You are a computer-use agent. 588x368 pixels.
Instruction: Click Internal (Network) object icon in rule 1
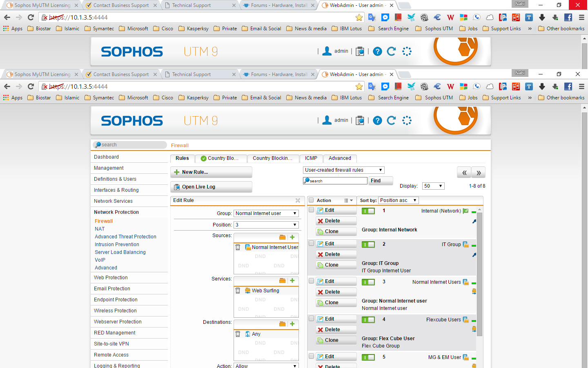pyautogui.click(x=465, y=211)
